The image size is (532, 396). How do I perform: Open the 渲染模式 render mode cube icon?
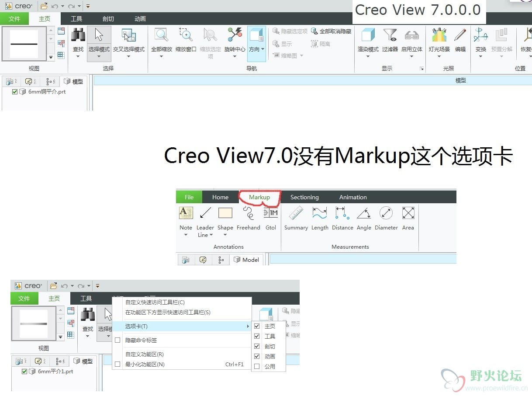(368, 35)
